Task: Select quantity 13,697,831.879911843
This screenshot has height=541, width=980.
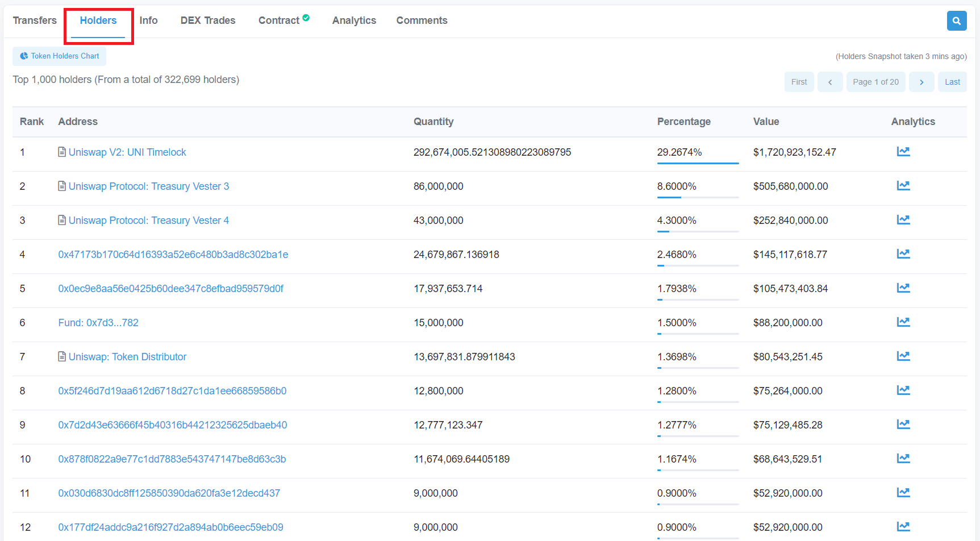Action: click(x=464, y=357)
